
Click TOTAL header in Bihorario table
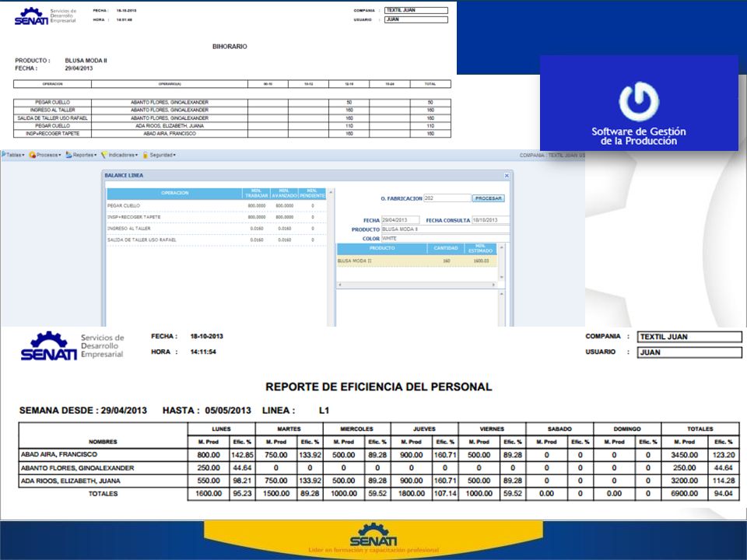pos(430,84)
